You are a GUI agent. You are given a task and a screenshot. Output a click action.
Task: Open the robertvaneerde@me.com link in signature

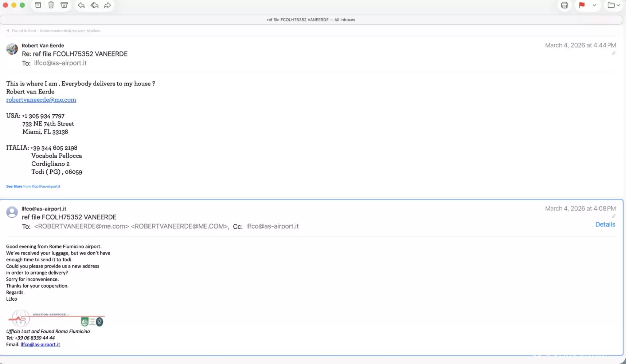[41, 100]
